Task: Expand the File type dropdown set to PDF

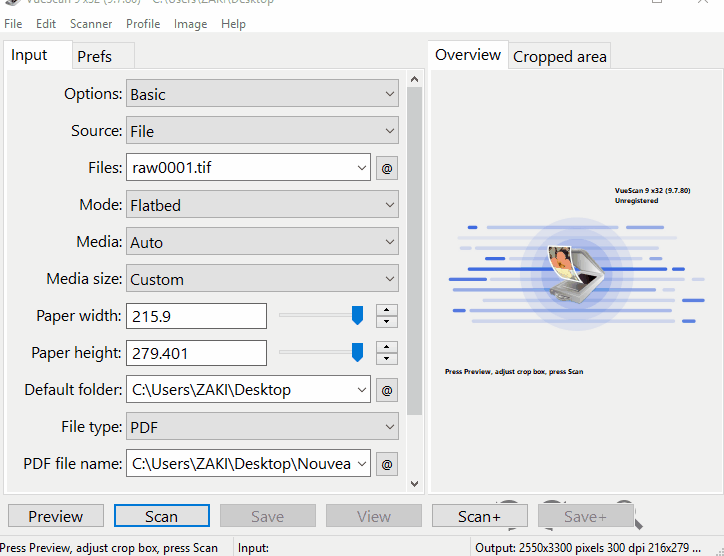Action: coord(262,426)
